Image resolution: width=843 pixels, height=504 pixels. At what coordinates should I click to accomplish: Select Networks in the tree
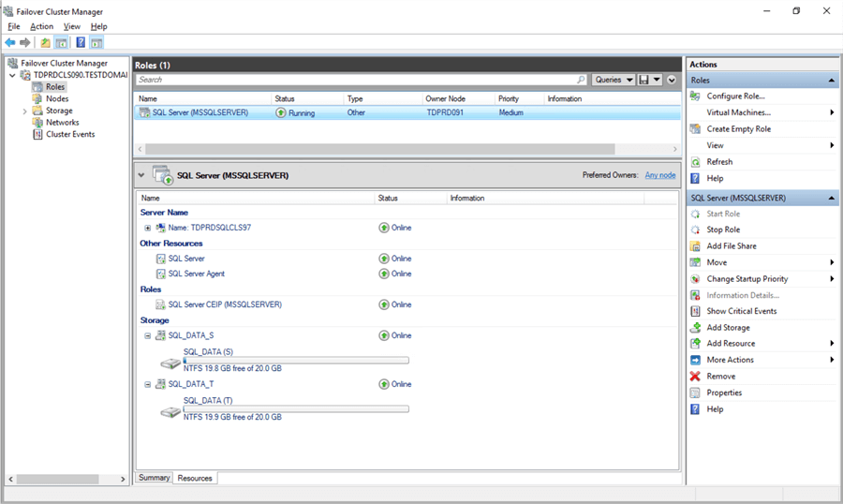pyautogui.click(x=63, y=123)
